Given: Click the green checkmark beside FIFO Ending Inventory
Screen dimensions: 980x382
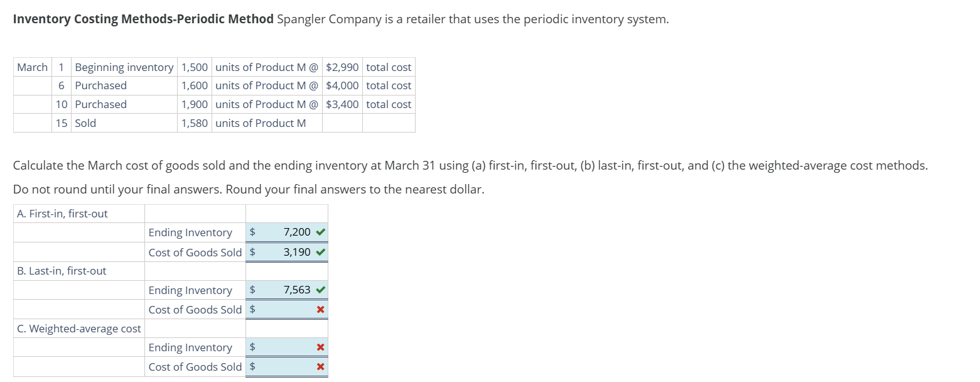Looking at the screenshot, I should tap(321, 232).
